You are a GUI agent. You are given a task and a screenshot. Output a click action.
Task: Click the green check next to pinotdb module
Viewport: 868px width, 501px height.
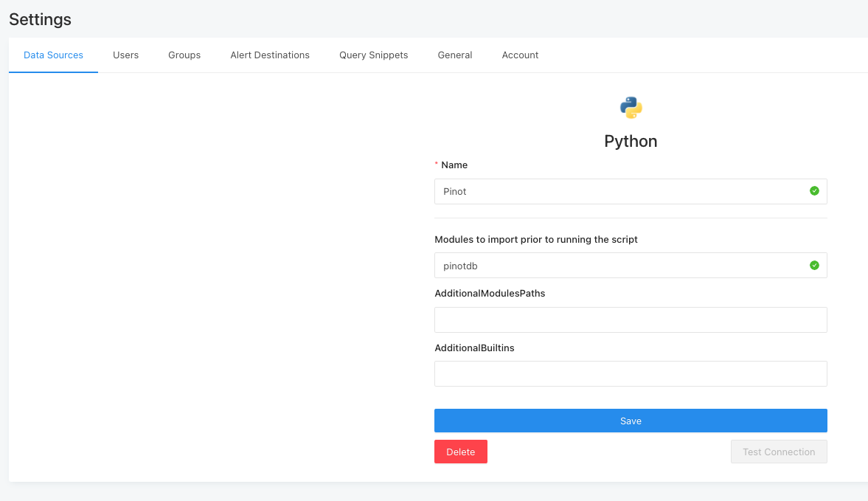coord(814,265)
